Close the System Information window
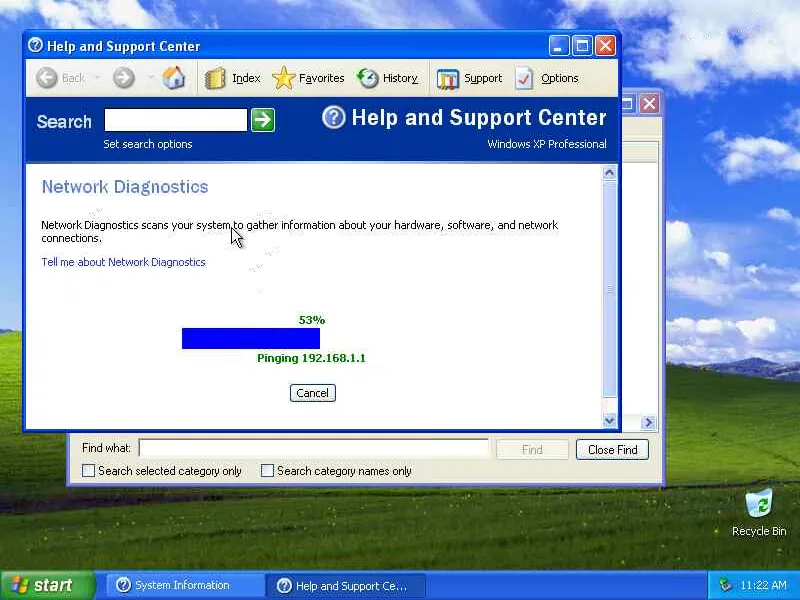This screenshot has width=800, height=600. coord(649,104)
